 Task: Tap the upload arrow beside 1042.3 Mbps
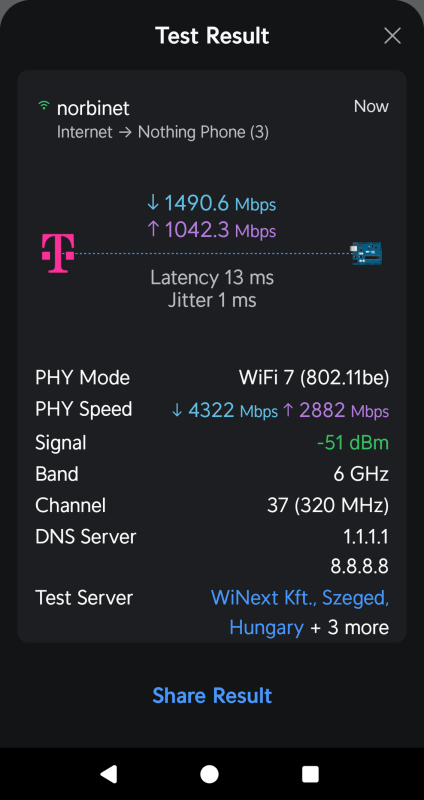[x=153, y=230]
